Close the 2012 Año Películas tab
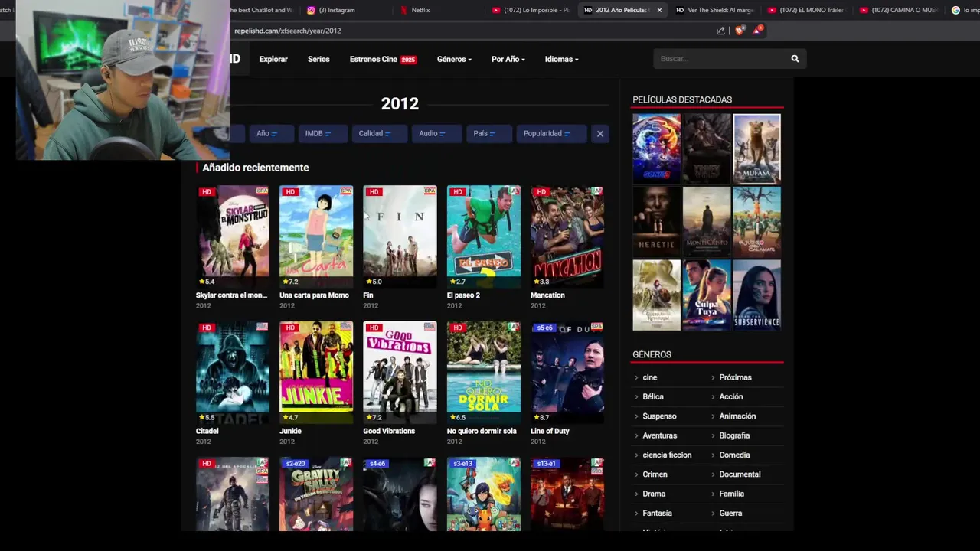 [659, 10]
